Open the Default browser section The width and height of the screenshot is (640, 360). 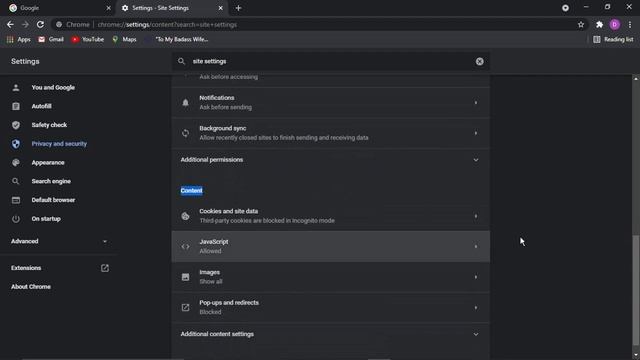pyautogui.click(x=53, y=200)
